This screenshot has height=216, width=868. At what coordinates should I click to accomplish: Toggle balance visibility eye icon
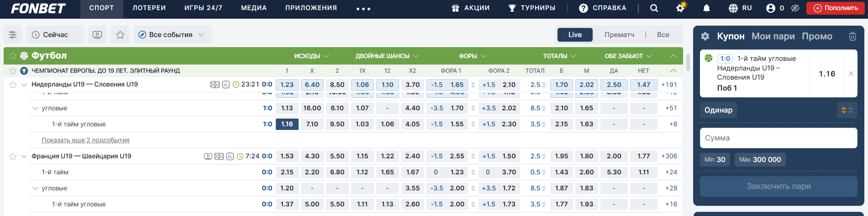pyautogui.click(x=795, y=8)
